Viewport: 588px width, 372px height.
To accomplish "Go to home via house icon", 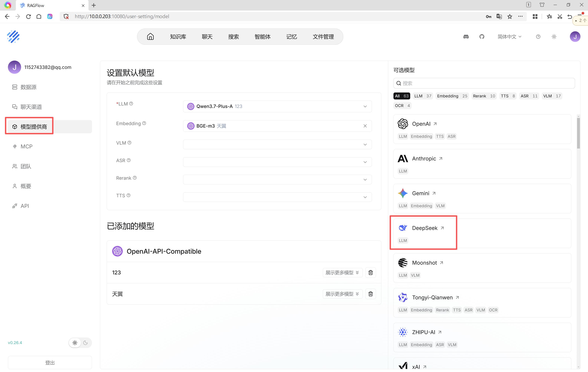I will pos(150,37).
